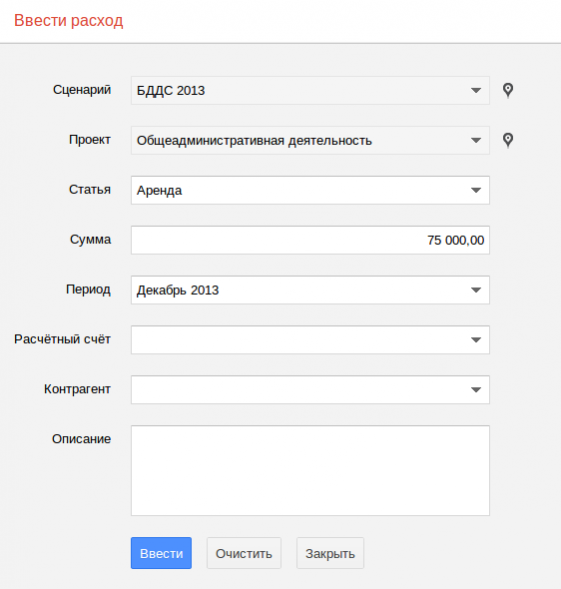Click the Сценарий label
This screenshot has width=561, height=589.
click(82, 90)
